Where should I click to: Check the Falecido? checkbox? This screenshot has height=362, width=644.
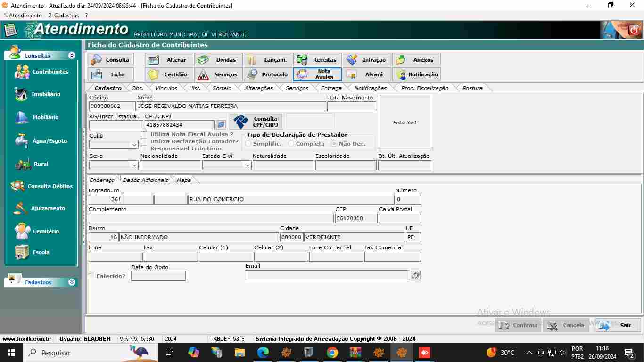click(92, 276)
